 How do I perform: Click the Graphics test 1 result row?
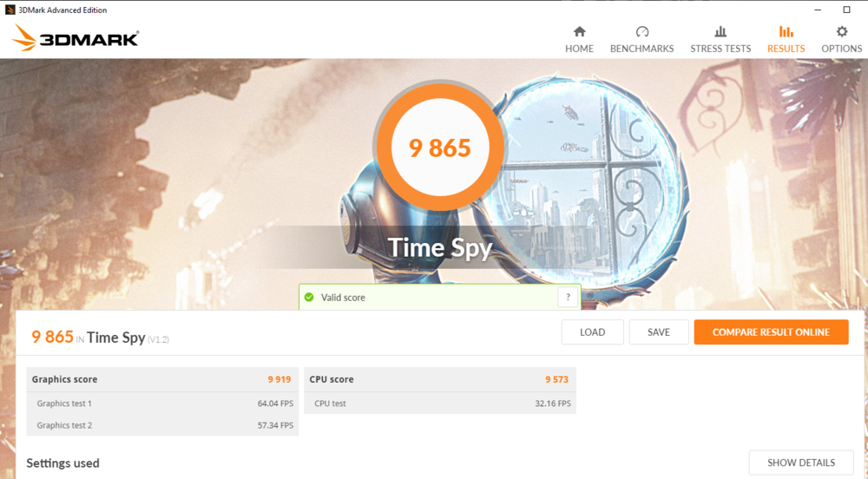162,404
